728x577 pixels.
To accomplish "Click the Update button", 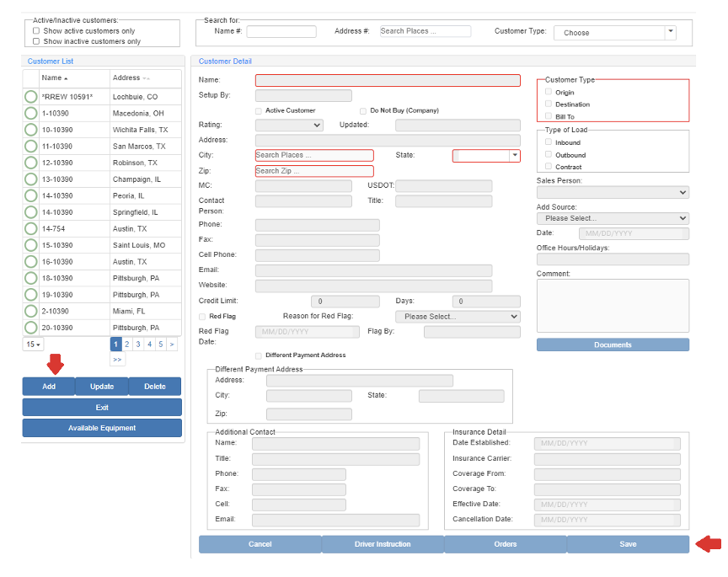I will (x=102, y=387).
